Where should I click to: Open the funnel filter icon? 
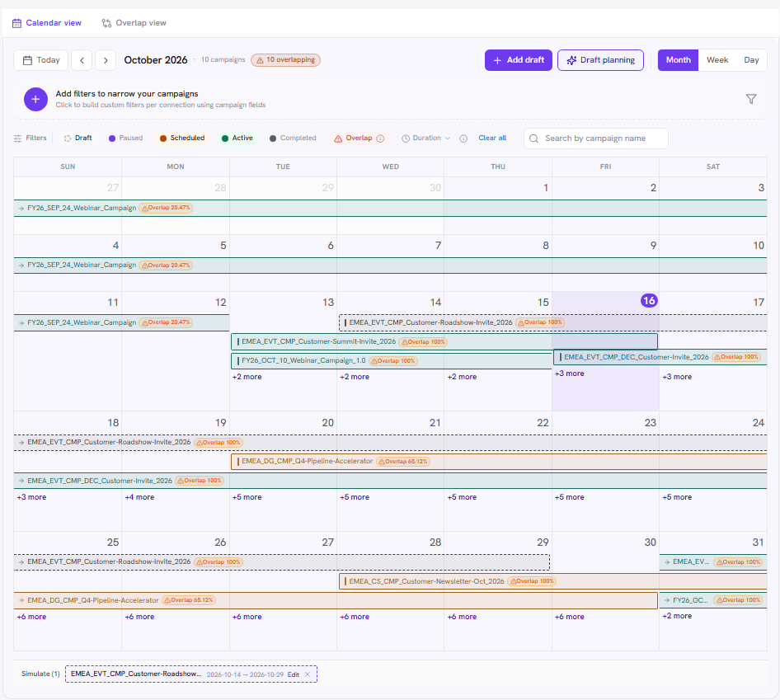[x=751, y=99]
